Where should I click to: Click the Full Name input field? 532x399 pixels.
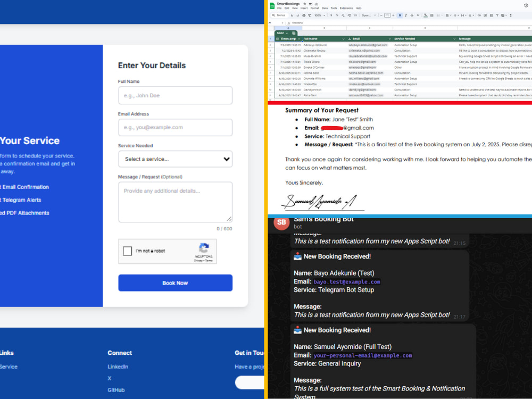click(x=175, y=95)
